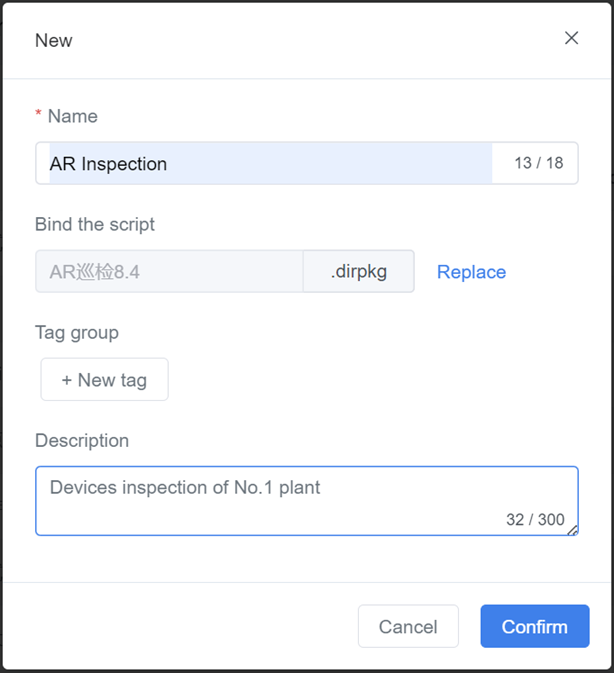The image size is (614, 673).
Task: Click the selected 'AR Inspection' text
Action: (109, 164)
